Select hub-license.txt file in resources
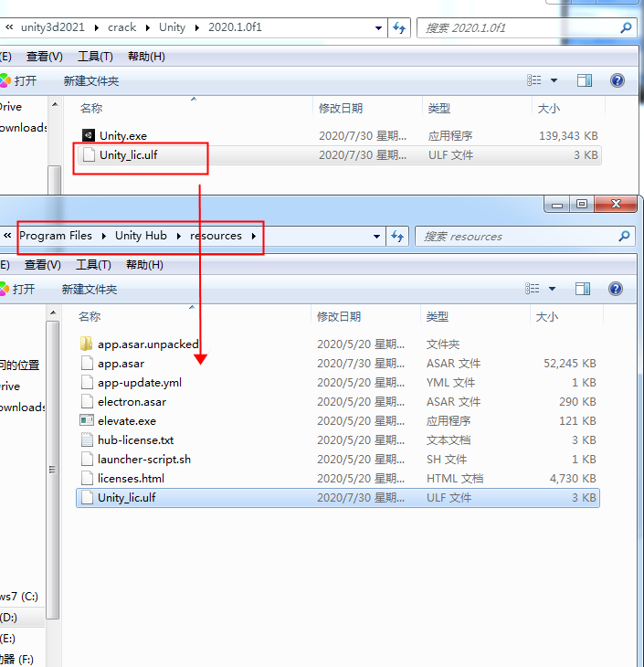Viewport: 644px width, 667px height. [x=135, y=440]
